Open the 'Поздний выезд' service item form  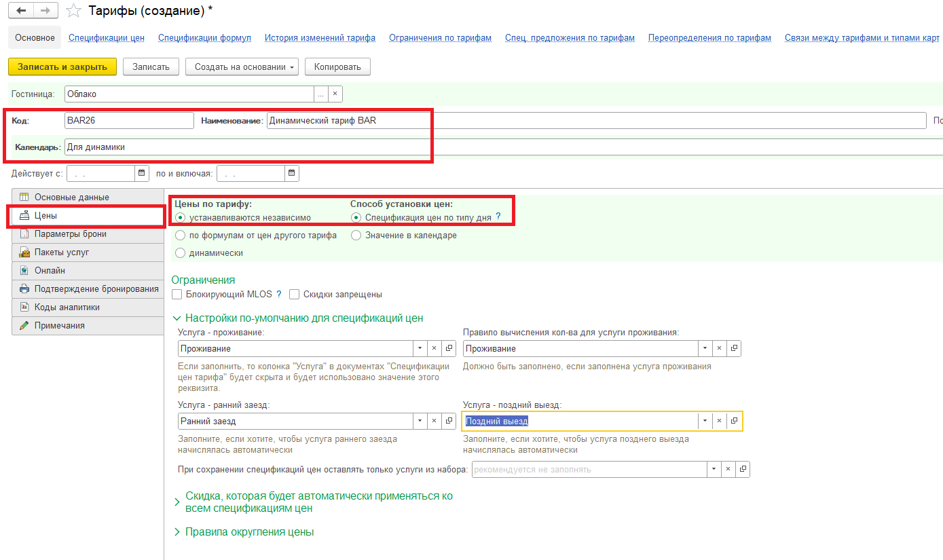733,421
